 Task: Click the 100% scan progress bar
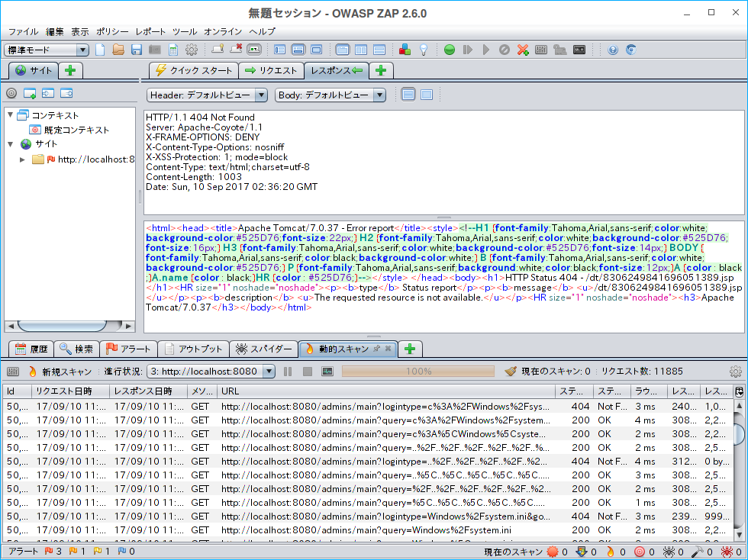(418, 371)
